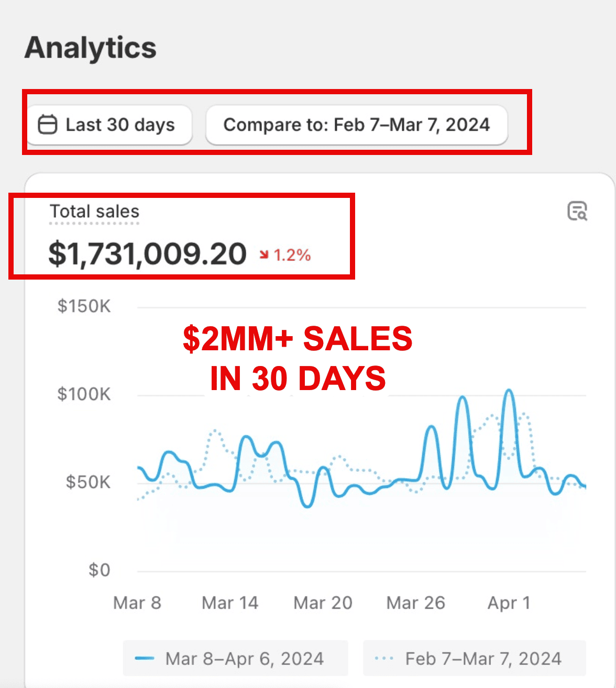The width and height of the screenshot is (616, 688).
Task: Click the red down-arrow trend icon
Action: coord(264,255)
